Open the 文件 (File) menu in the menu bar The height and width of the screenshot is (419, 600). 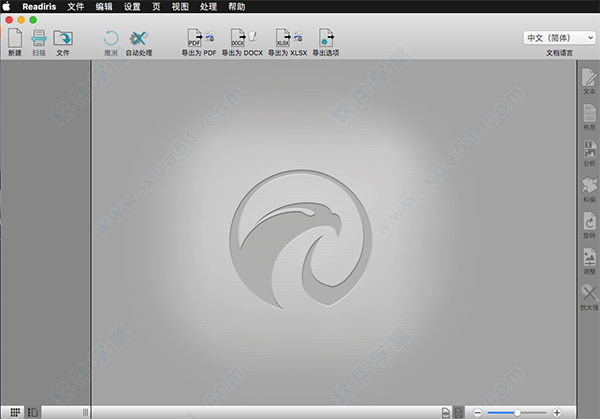point(75,7)
